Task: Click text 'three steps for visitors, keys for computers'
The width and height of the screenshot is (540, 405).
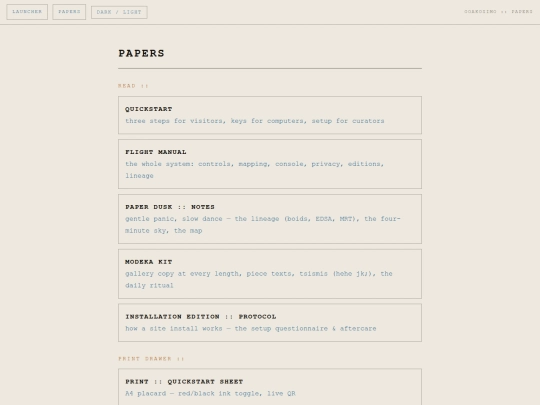Action: tap(215, 121)
